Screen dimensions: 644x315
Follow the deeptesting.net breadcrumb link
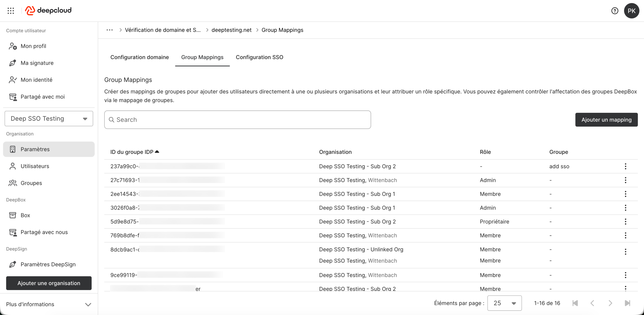point(231,30)
